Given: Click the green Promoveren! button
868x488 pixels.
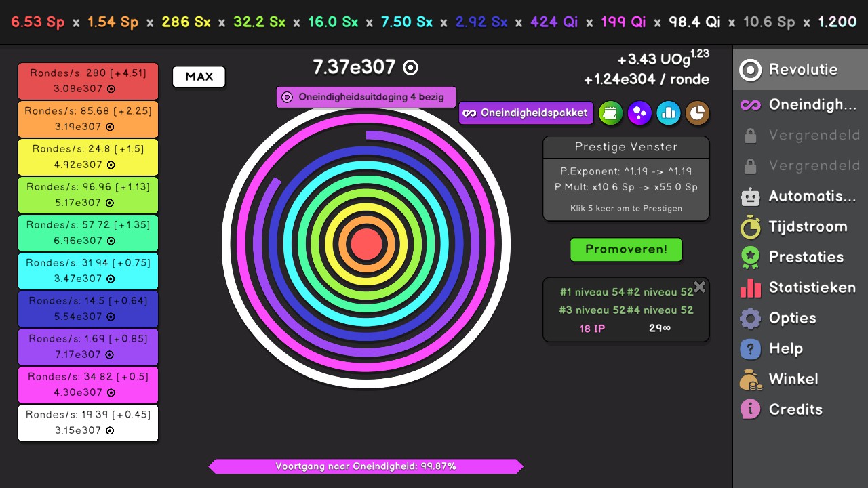Looking at the screenshot, I should 626,249.
